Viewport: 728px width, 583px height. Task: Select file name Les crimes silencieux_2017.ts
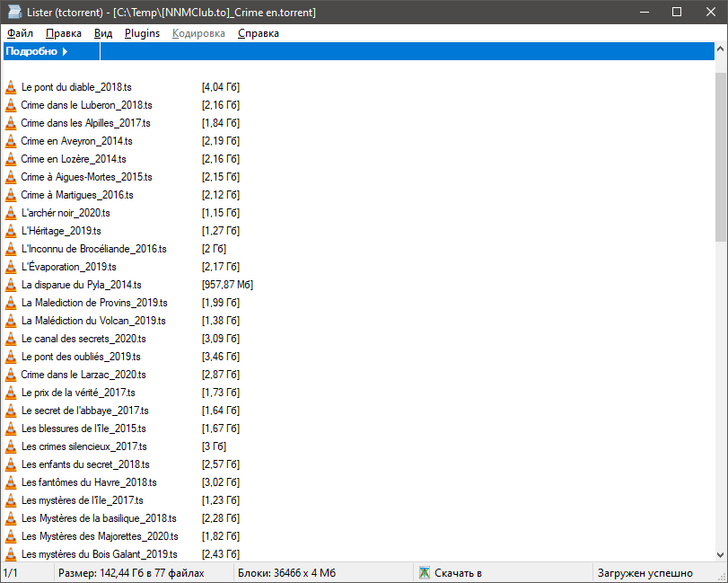[x=84, y=446]
